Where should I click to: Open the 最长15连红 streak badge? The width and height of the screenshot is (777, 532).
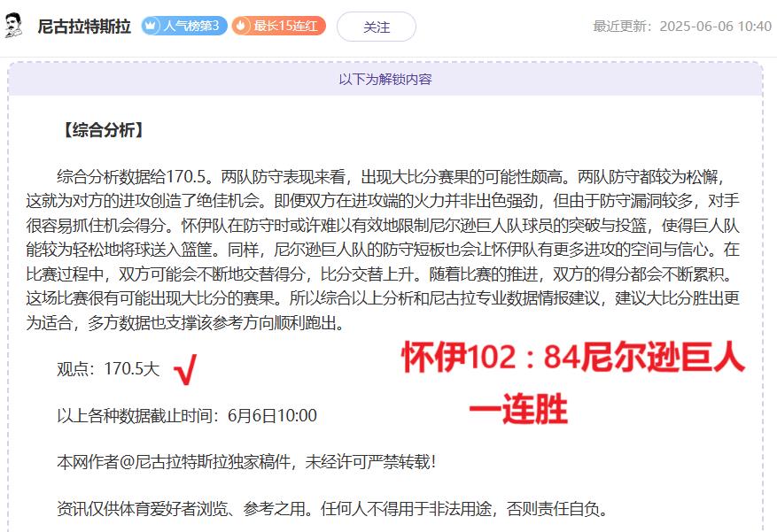[278, 26]
